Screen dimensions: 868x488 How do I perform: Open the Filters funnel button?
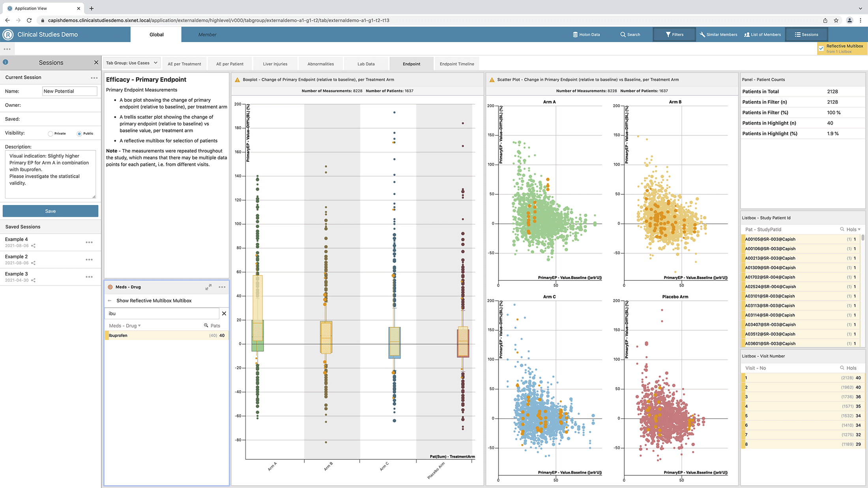[668, 35]
